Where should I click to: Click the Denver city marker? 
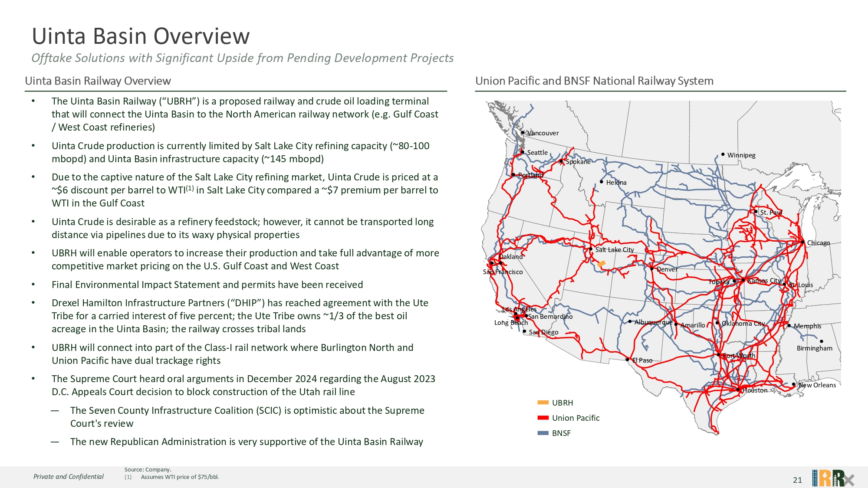[652, 269]
